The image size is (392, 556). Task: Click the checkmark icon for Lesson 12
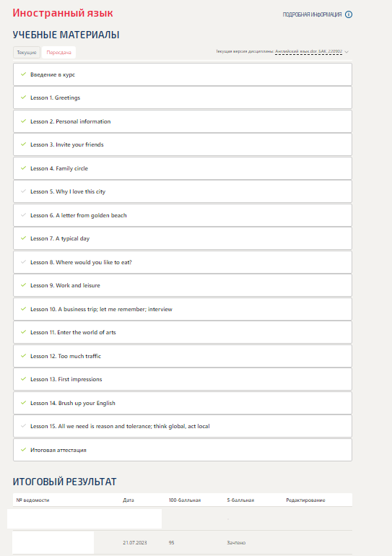coord(23,356)
